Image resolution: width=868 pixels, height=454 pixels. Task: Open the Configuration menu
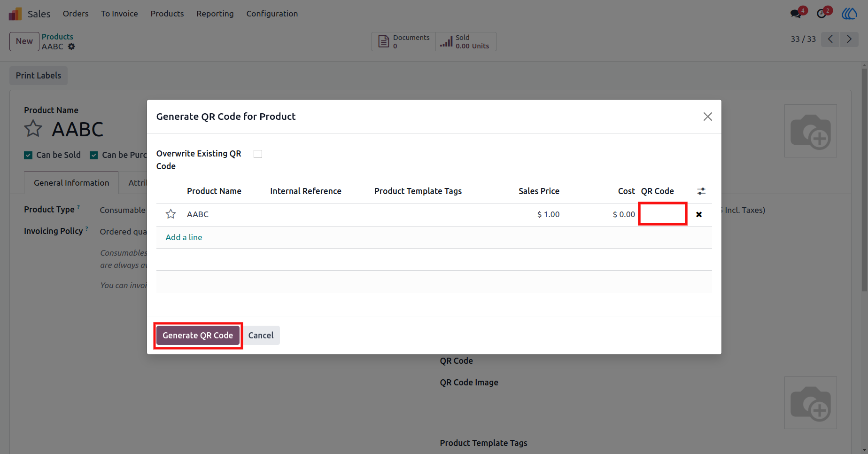pos(272,14)
